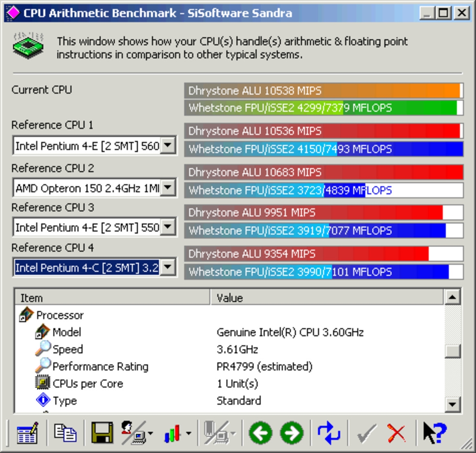Select the Model text row
The image size is (476, 453).
point(67,332)
